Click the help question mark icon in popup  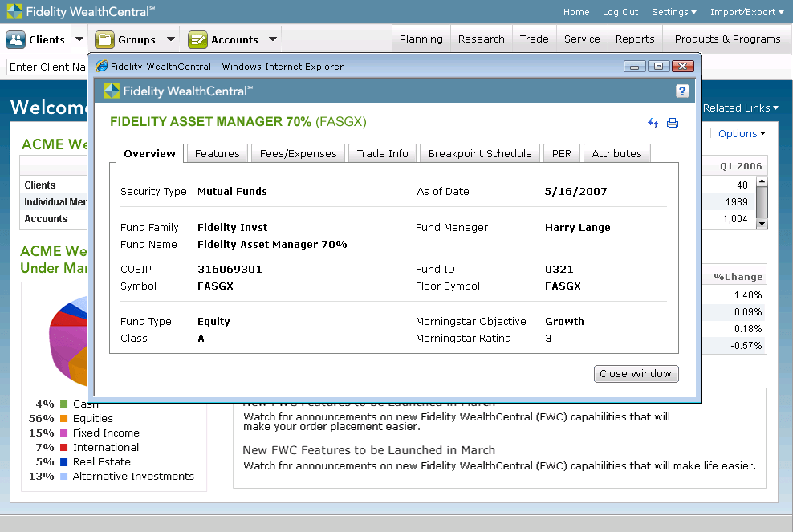coord(682,91)
